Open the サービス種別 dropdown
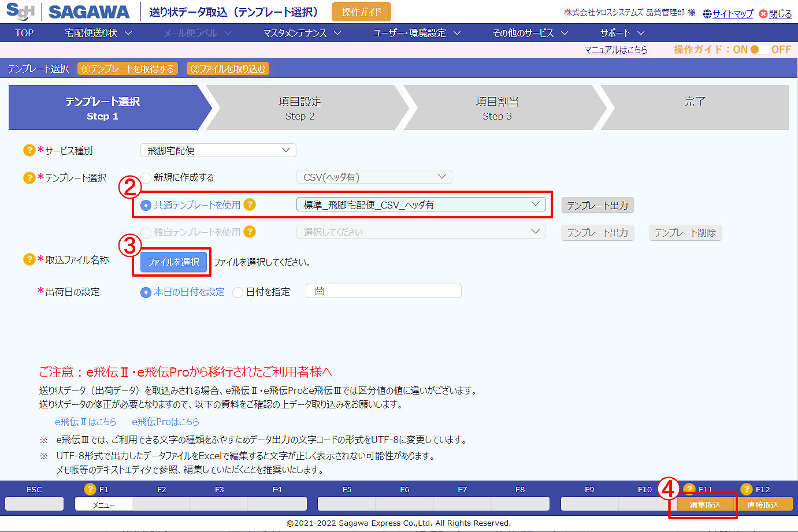 [218, 150]
